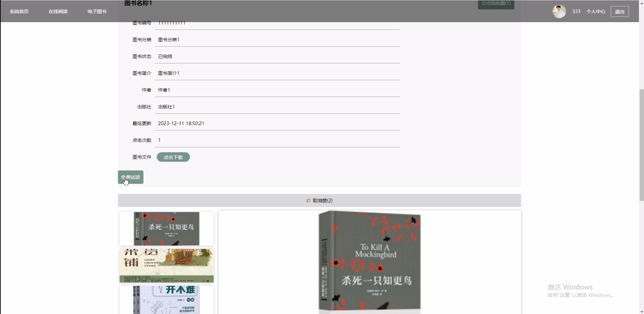Click the page vertical scrollbar thumb
The image size is (644, 314).
pyautogui.click(x=641, y=145)
